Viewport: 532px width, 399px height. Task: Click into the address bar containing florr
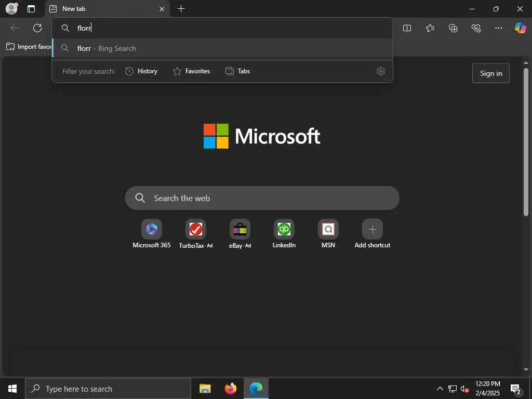click(x=222, y=28)
